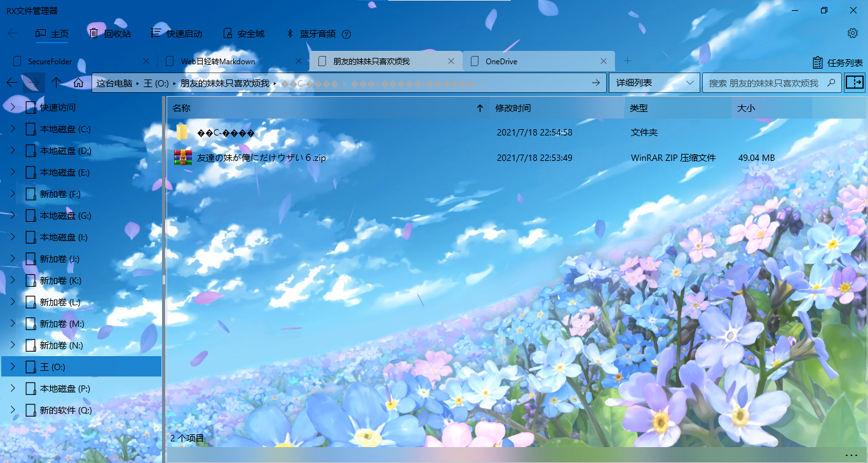Toggle the dual-pane view icon
This screenshot has width=868, height=463.
coord(855,83)
